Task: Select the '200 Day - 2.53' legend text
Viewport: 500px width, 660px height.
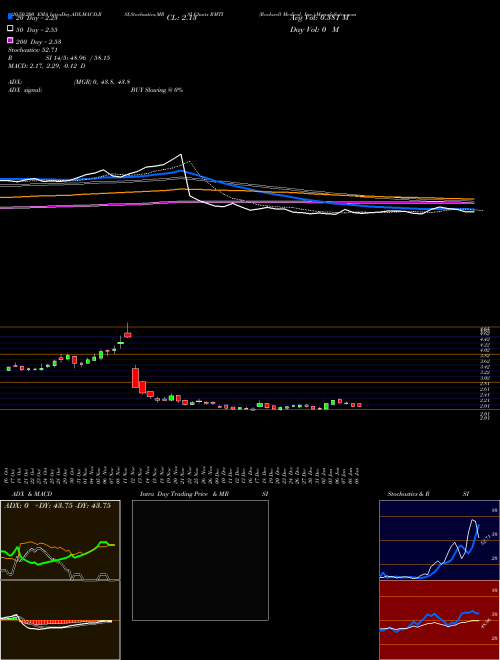Action: pos(39,42)
